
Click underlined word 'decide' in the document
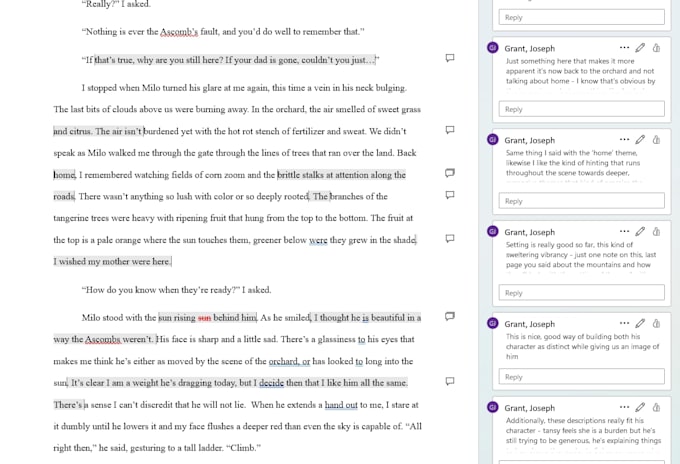click(271, 383)
